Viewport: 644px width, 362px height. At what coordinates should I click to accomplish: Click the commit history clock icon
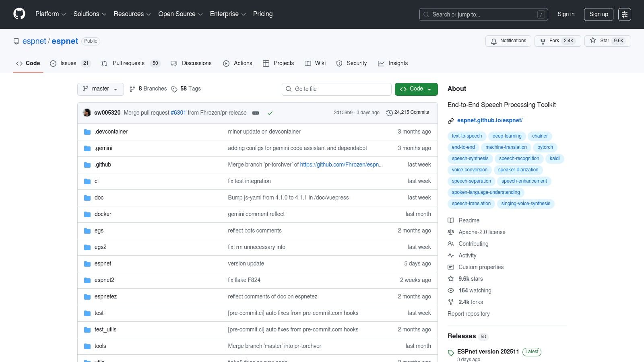pos(389,113)
